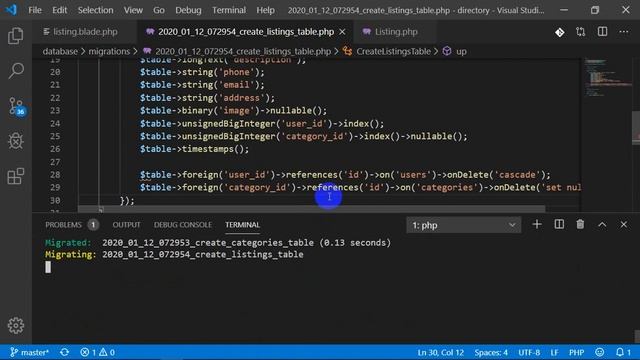Change encoding via 'UTF-8' status item
This screenshot has width=640, height=360.
pos(529,352)
